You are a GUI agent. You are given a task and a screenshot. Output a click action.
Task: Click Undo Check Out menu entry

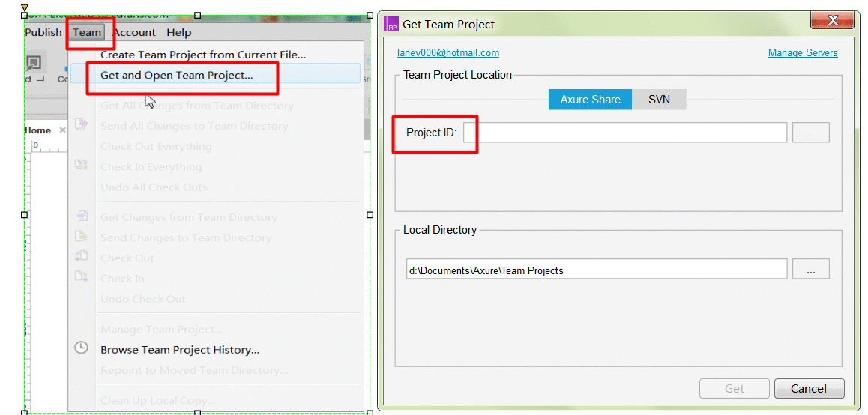(x=143, y=300)
